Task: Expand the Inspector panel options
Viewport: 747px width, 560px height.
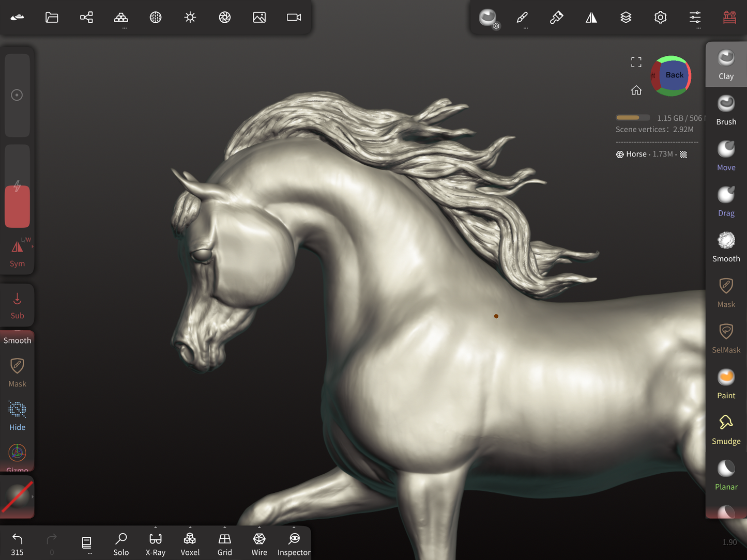Action: click(294, 528)
